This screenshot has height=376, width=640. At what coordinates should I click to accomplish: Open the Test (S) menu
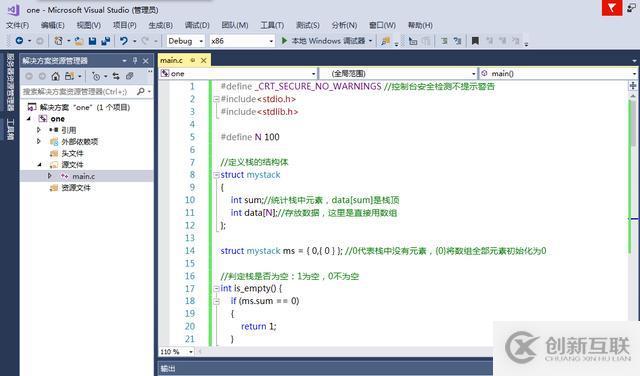(308, 25)
